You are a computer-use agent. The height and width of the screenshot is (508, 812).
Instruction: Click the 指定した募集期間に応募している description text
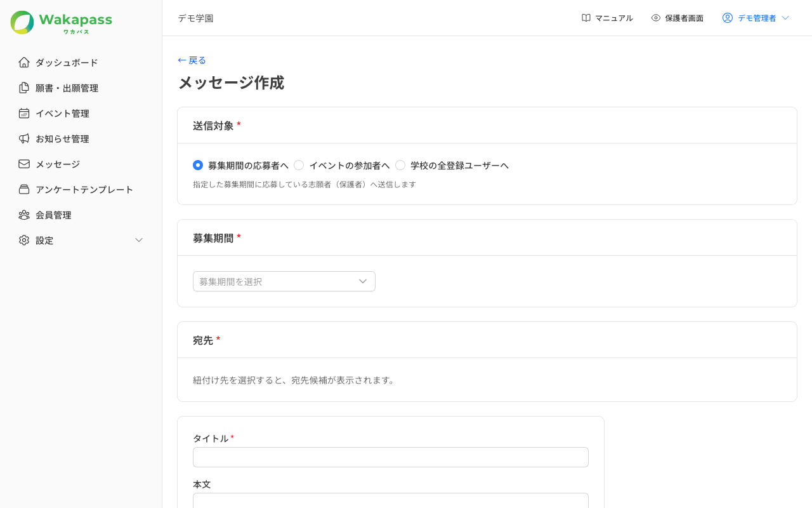coord(304,184)
